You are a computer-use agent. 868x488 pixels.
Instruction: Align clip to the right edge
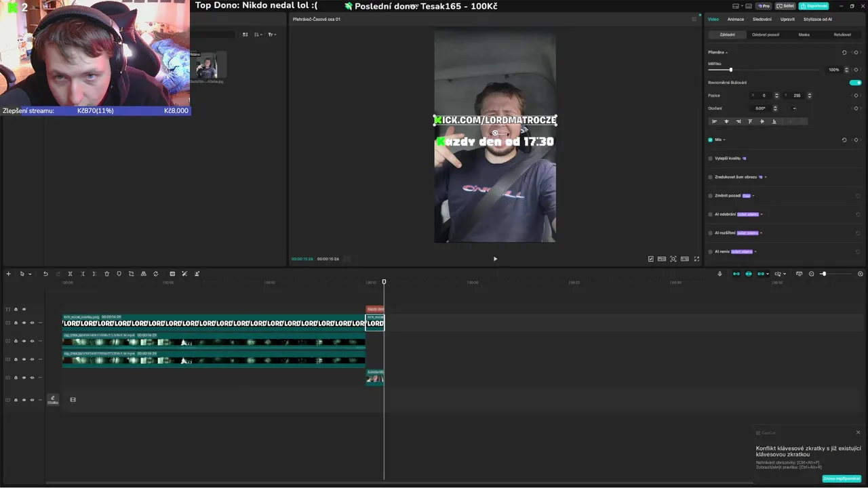coord(738,121)
